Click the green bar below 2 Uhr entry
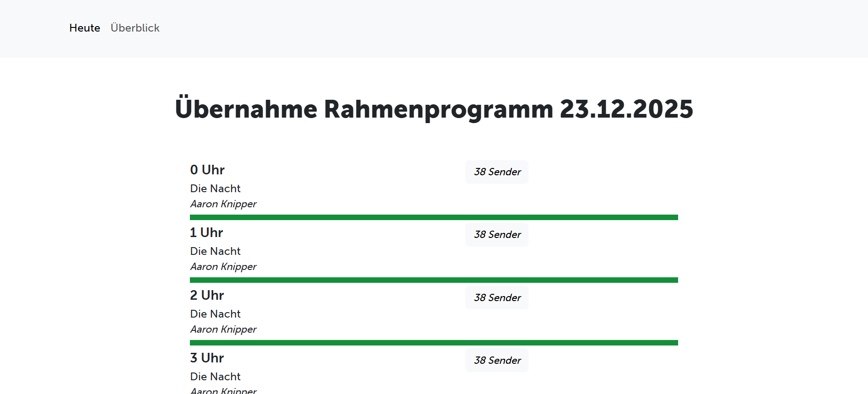 [434, 343]
